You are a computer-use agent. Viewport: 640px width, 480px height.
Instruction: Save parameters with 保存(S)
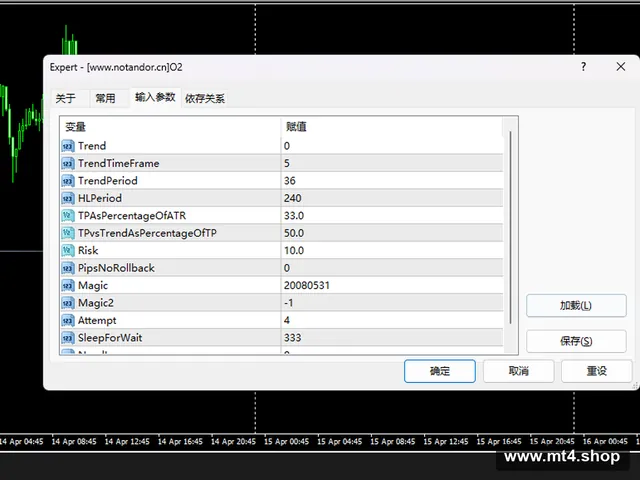pos(576,341)
